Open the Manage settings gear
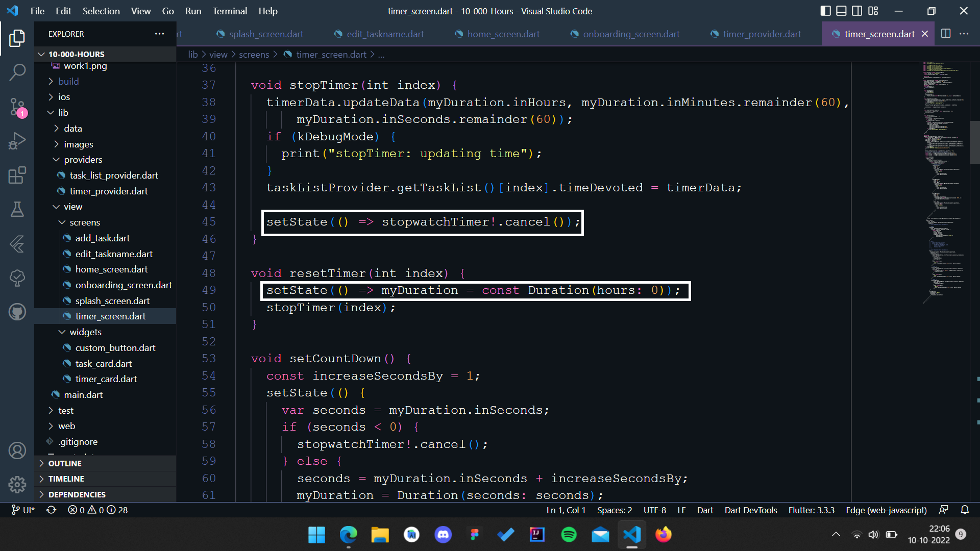This screenshot has width=980, height=551. pos(17,485)
